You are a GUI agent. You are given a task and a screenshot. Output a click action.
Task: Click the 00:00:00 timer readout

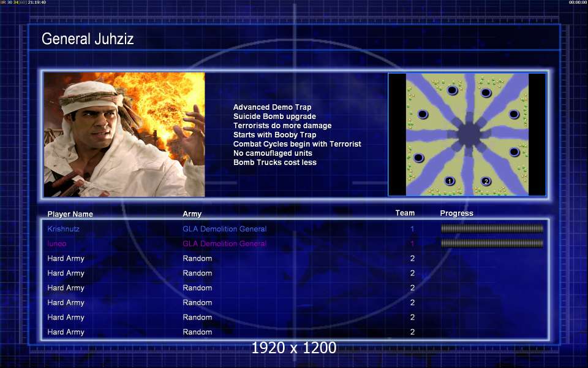tap(578, 2)
